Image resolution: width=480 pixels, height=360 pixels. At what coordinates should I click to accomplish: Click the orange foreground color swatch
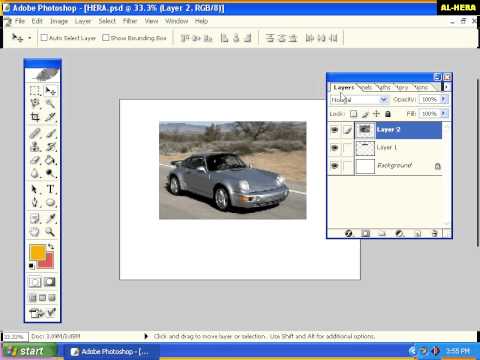37,252
